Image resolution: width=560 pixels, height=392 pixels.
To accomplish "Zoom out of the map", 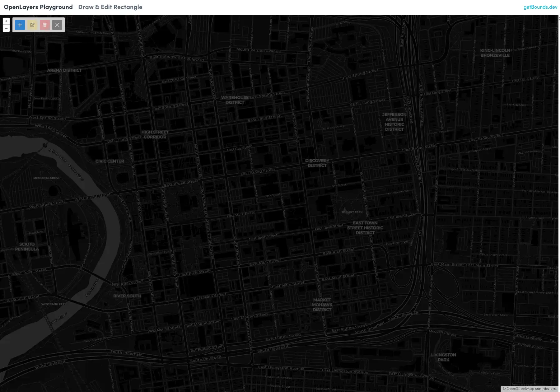I will pyautogui.click(x=6, y=28).
